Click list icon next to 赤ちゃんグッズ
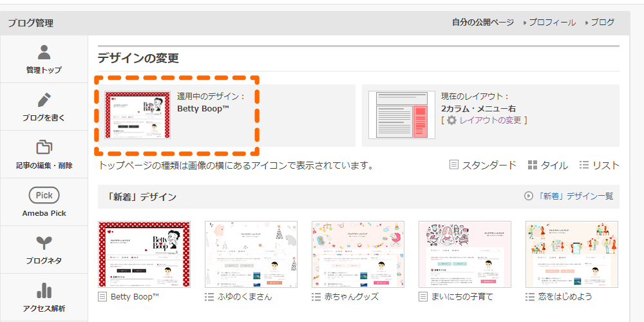This screenshot has width=644, height=322. tap(316, 296)
